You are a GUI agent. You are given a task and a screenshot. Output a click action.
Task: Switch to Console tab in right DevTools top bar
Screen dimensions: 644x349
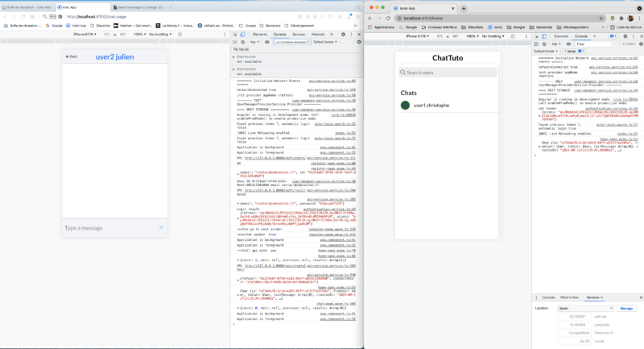(x=580, y=36)
